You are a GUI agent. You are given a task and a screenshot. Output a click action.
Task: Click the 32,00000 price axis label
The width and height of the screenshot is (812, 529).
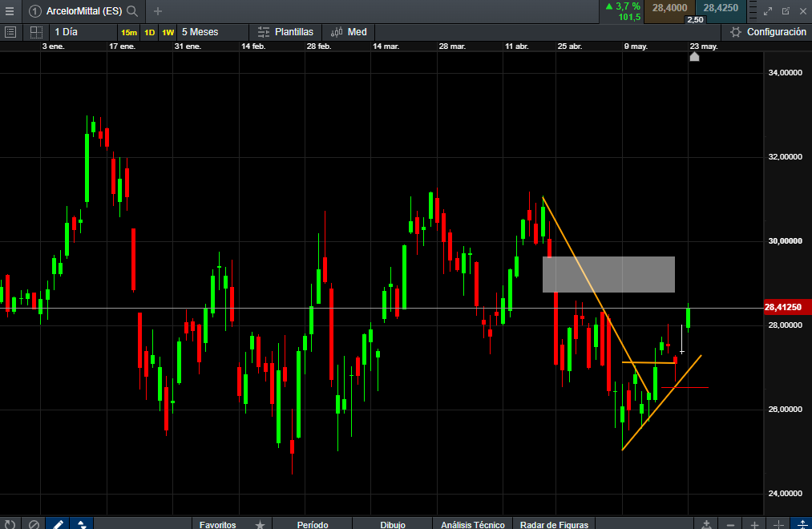785,157
